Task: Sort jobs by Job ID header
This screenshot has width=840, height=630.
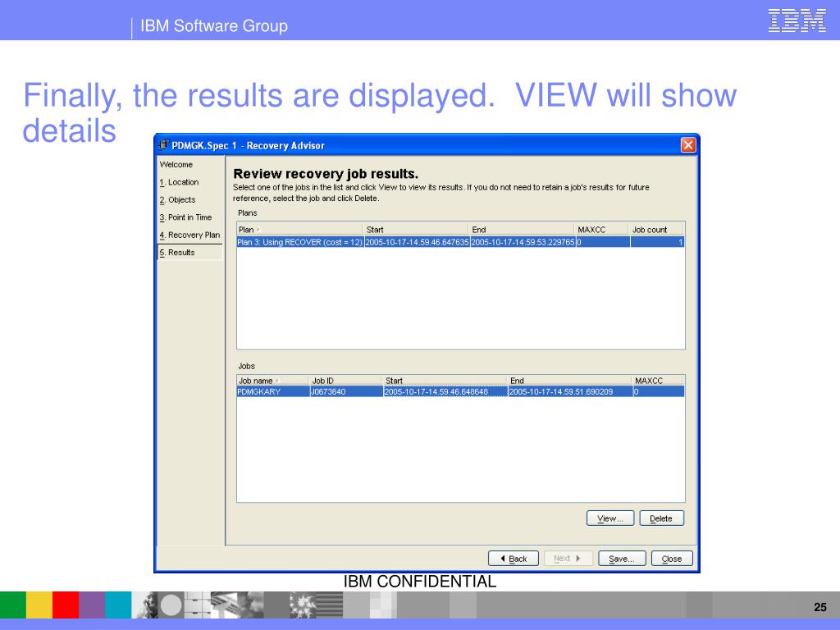Action: [x=346, y=381]
